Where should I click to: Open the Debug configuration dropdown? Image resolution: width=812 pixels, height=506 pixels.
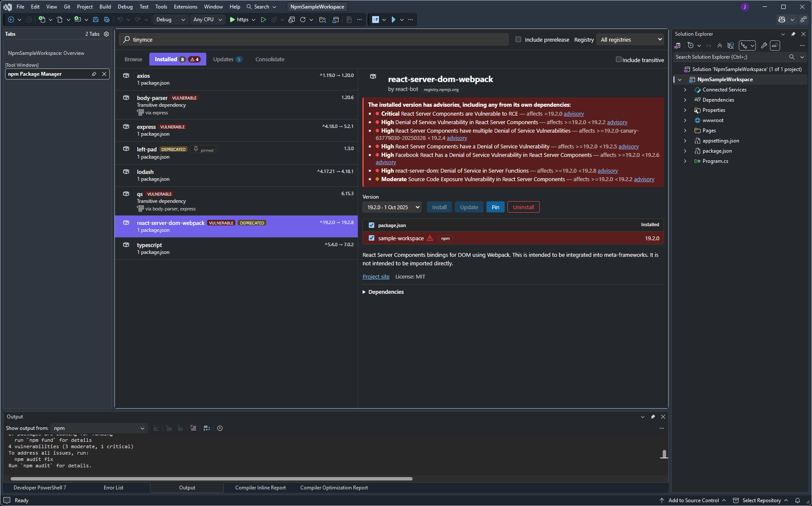(x=170, y=20)
